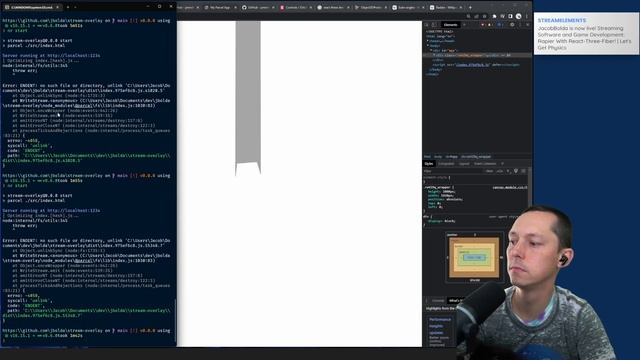Click the terminal window cmd icon
Viewport: 640px width, 360px height.
coord(7,7)
